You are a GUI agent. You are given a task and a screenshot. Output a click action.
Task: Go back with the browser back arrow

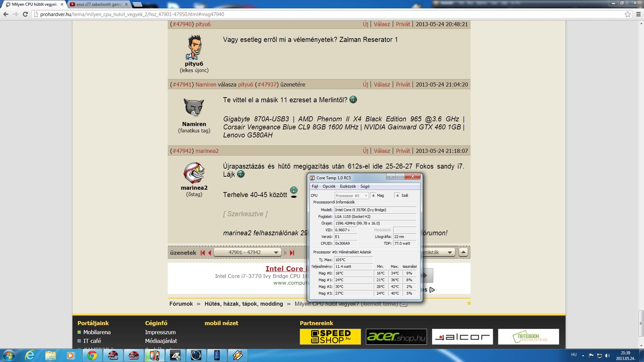tap(6, 14)
